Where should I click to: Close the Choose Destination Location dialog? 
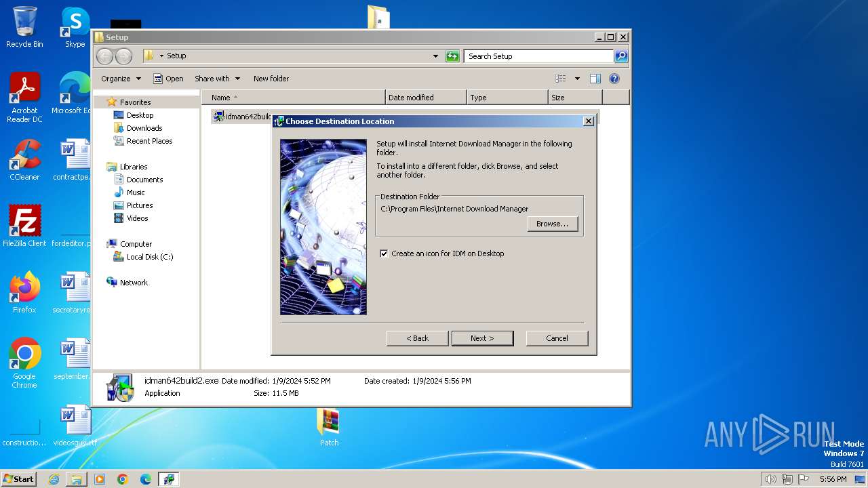point(589,121)
